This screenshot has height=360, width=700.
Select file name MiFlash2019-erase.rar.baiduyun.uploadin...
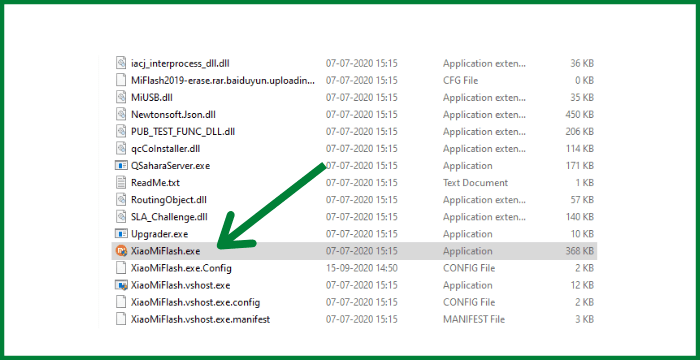223,80
